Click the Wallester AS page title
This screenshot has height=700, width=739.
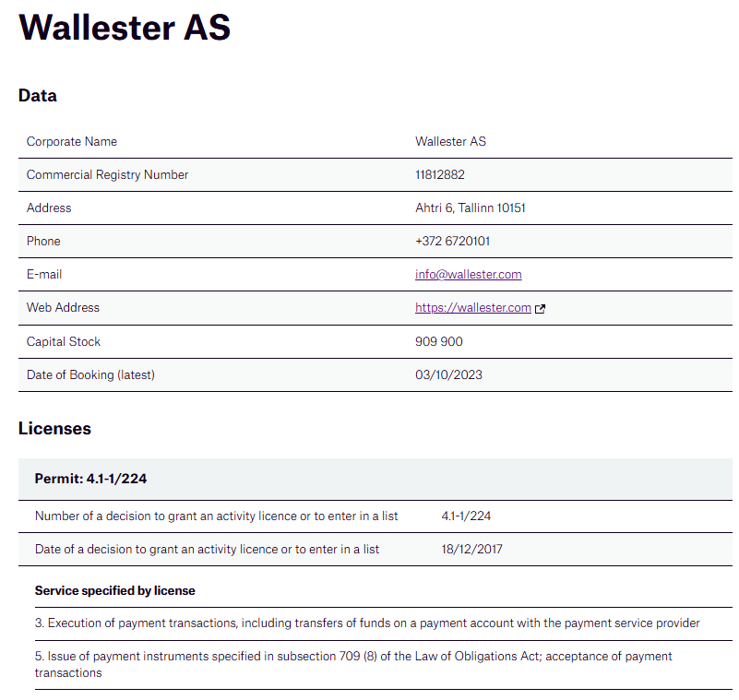[x=125, y=28]
